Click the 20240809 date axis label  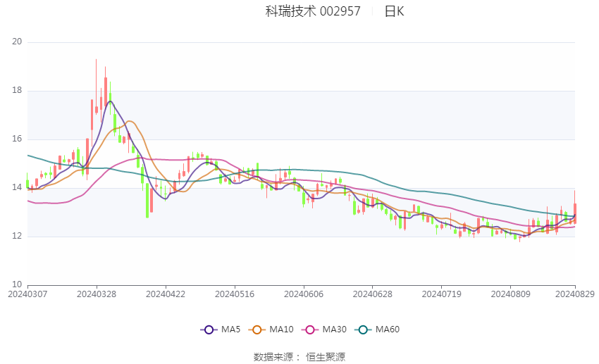point(511,294)
